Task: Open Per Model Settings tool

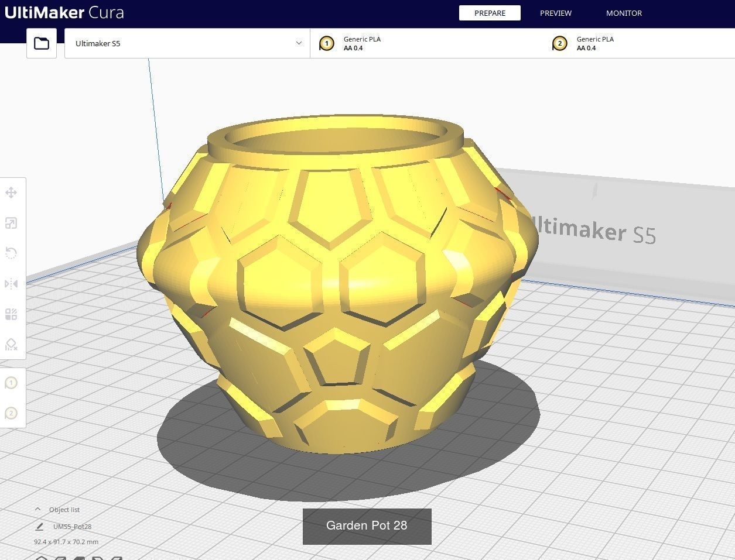Action: [x=11, y=314]
